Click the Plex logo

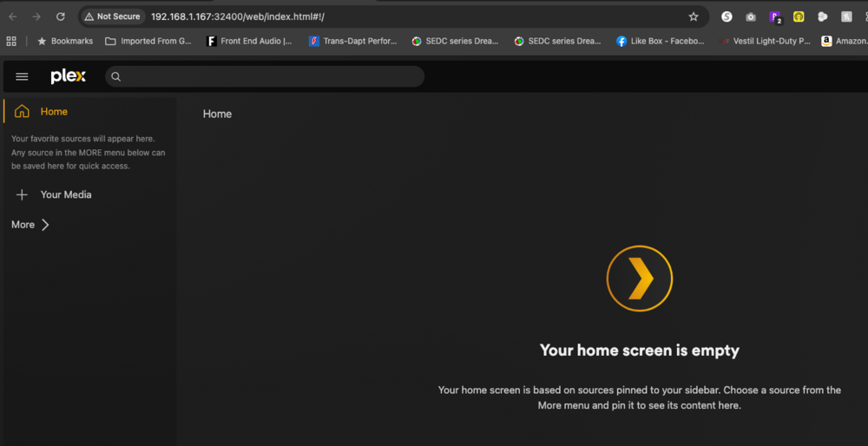click(68, 76)
